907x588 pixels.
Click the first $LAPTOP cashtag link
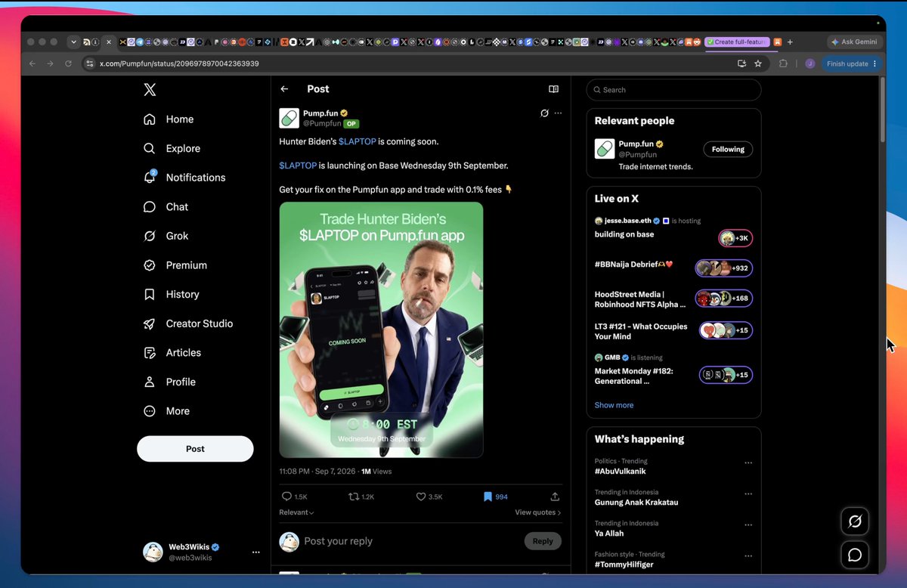click(x=357, y=141)
